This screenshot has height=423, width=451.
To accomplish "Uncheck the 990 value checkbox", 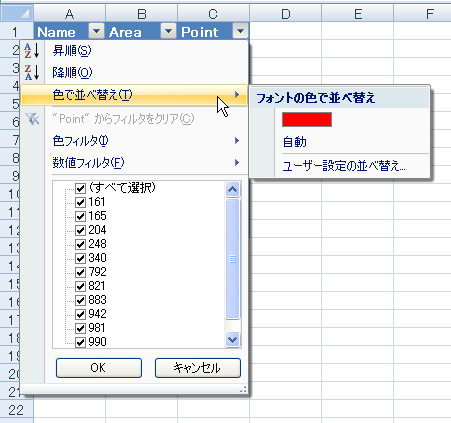I will [x=80, y=342].
